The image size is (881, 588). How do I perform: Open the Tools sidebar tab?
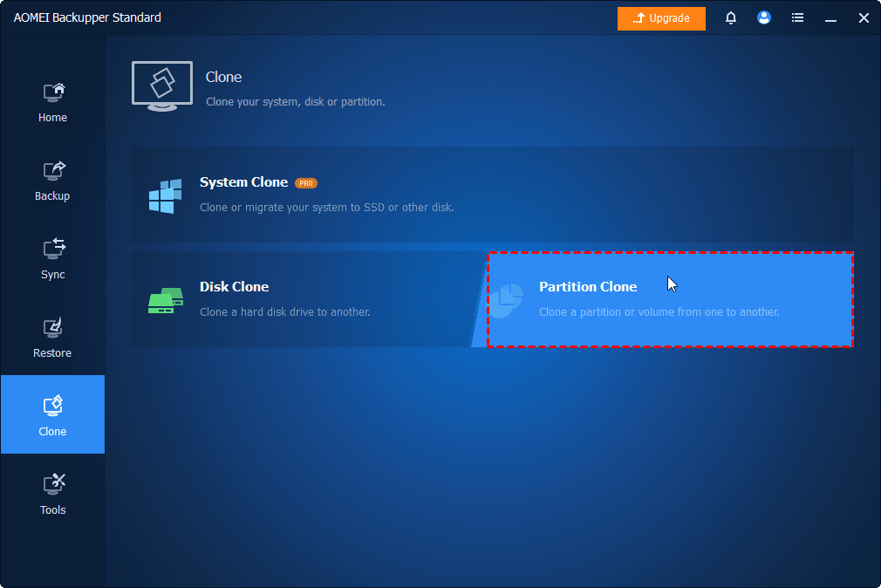point(53,495)
